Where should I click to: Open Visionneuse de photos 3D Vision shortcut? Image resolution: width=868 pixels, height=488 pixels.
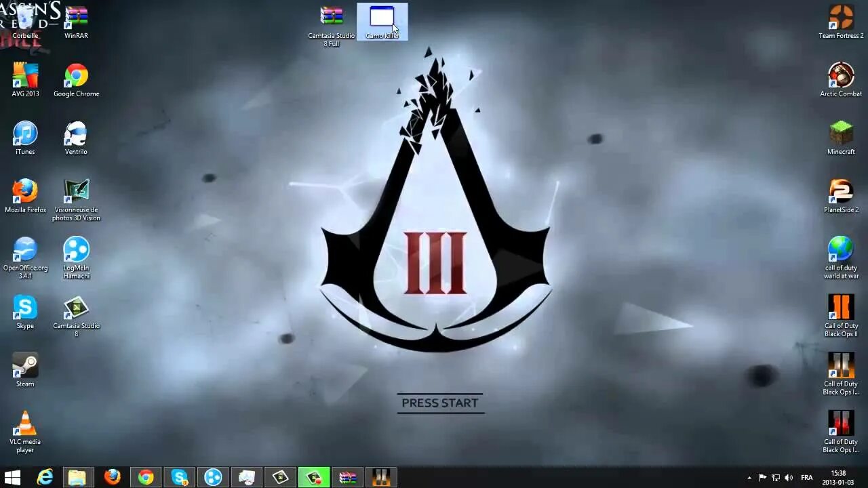[76, 200]
